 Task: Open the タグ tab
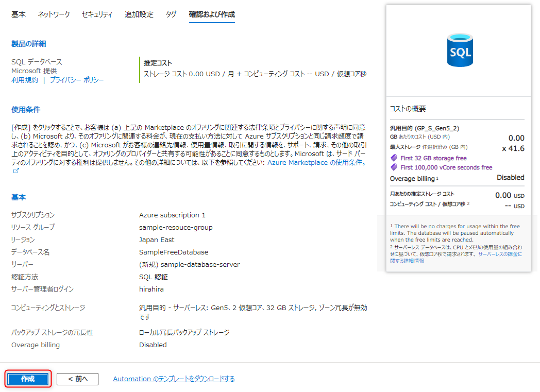point(171,14)
